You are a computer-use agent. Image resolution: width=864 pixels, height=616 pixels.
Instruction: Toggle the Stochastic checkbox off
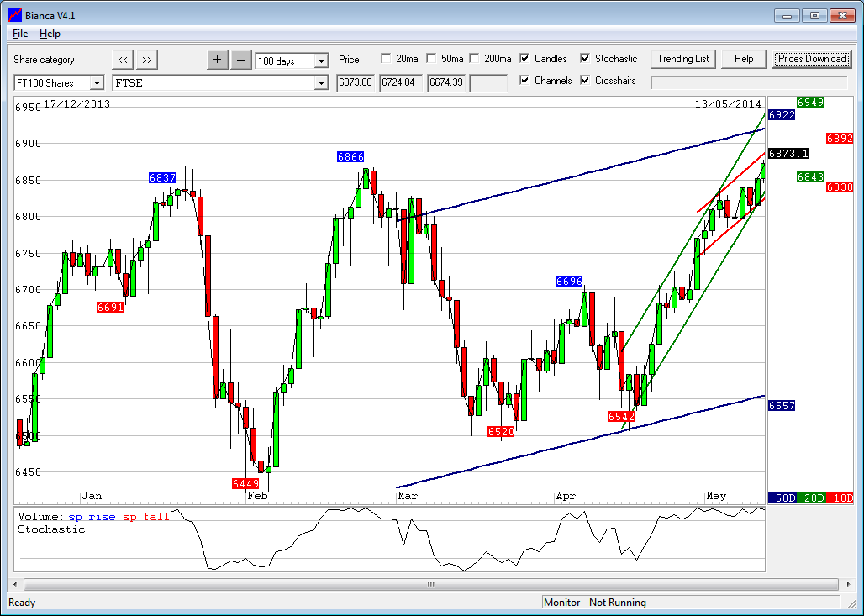[x=585, y=59]
